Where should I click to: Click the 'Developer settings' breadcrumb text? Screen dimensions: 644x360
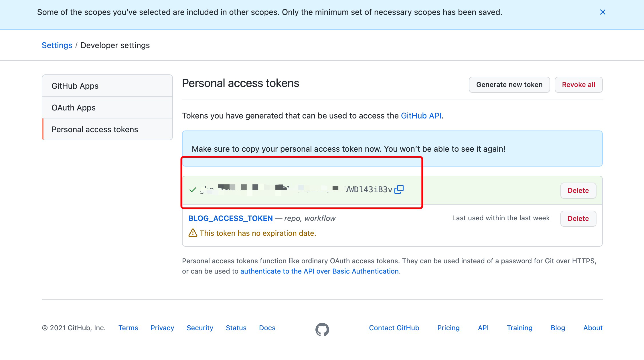tap(115, 45)
